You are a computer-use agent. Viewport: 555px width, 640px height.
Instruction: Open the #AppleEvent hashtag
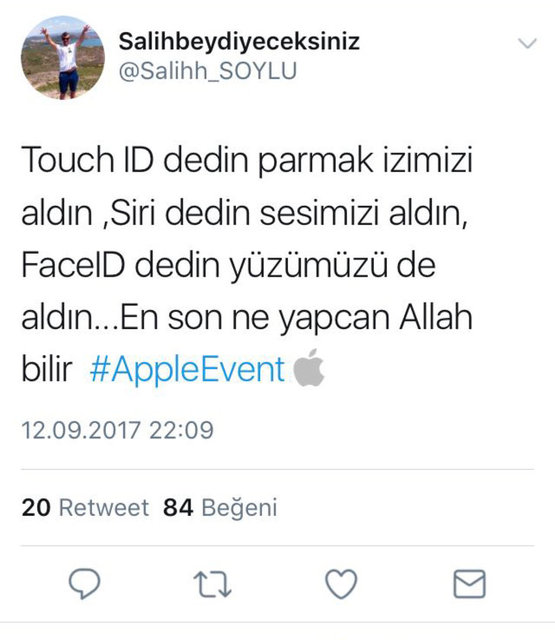click(x=187, y=370)
